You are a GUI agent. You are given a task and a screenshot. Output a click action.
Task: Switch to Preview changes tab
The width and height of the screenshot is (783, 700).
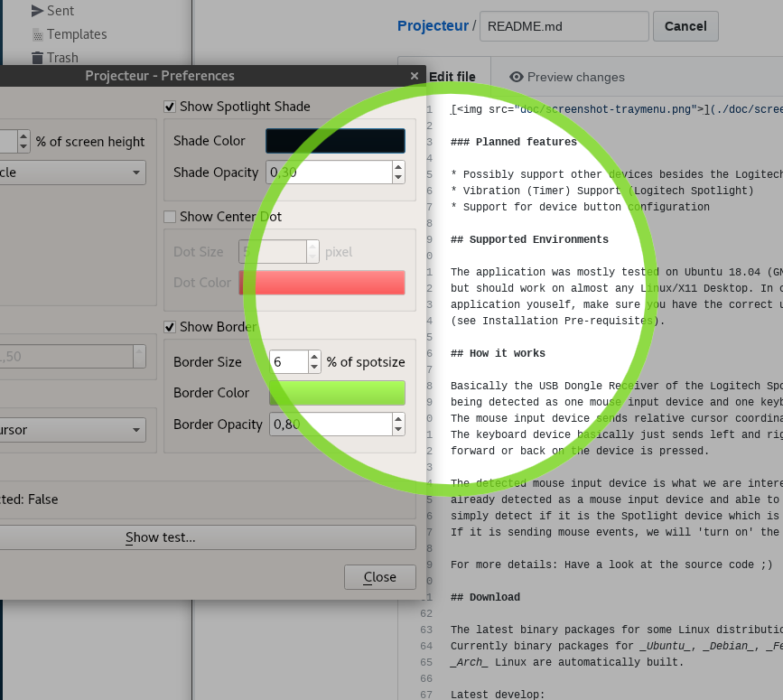[x=567, y=77]
